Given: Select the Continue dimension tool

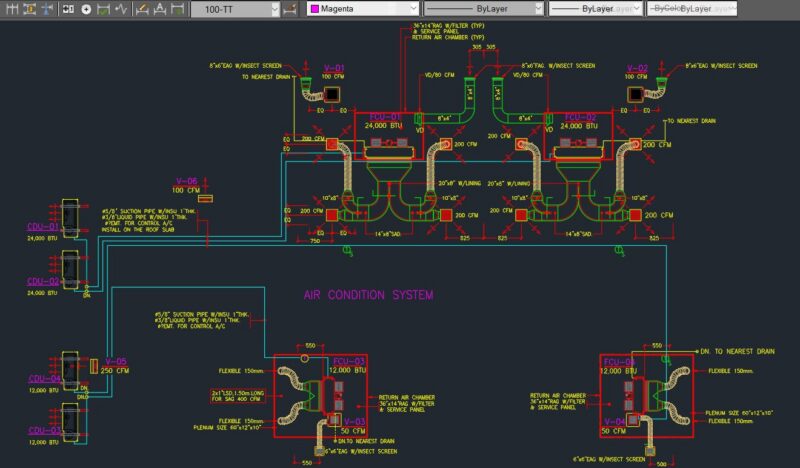Looking at the screenshot, I should [x=12, y=9].
